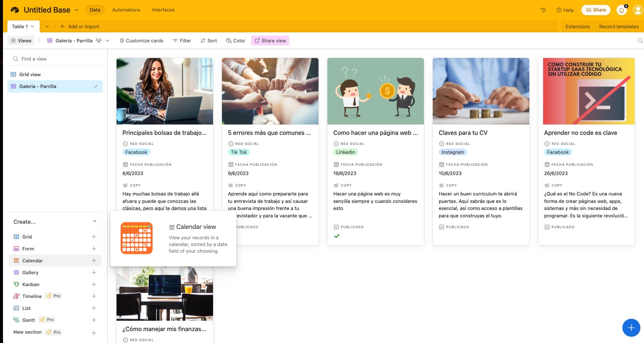
Task: Add a new Calendar view plus icon
Action: (x=94, y=261)
